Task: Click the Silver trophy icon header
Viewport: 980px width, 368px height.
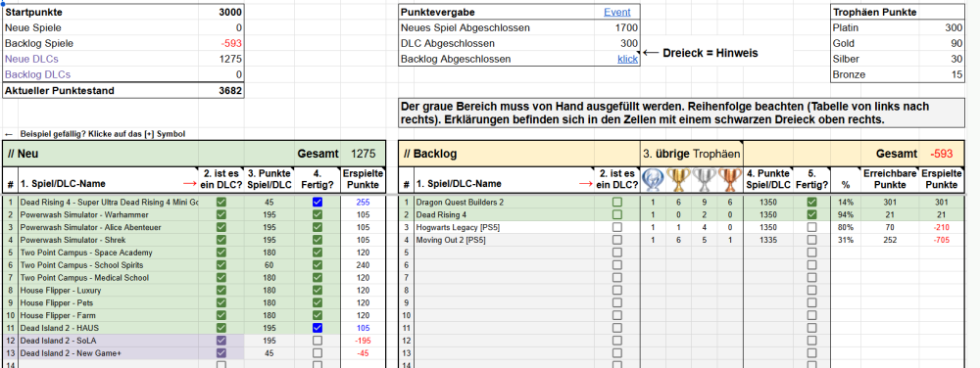Action: (705, 180)
